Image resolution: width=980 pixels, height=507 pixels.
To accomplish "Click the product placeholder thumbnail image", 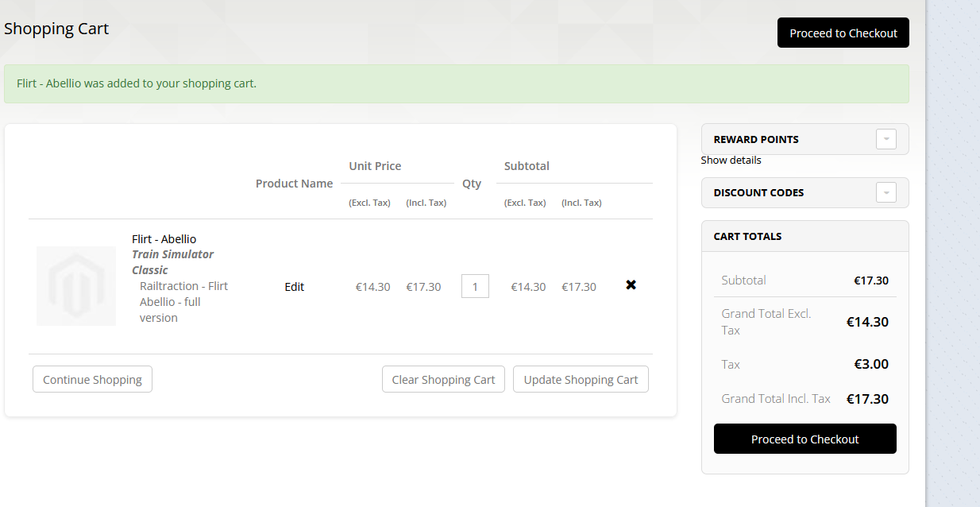I will point(76,286).
